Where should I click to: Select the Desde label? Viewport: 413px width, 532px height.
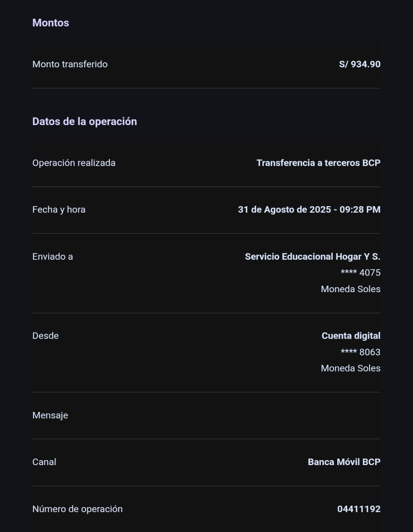coord(45,336)
